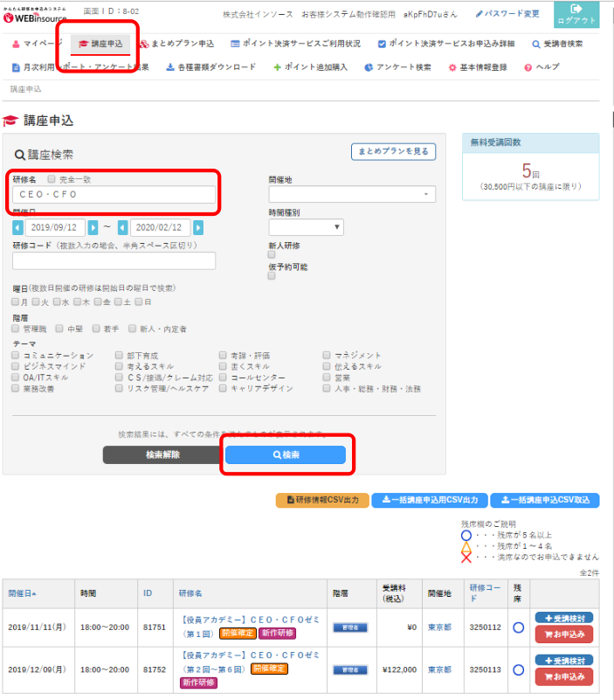Click the アンケート検索 pie chart icon
Image resolution: width=614 pixels, height=700 pixels.
coord(369,67)
